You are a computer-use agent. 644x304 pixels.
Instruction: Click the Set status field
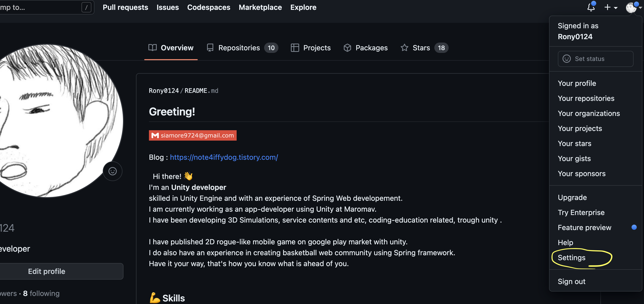(595, 59)
